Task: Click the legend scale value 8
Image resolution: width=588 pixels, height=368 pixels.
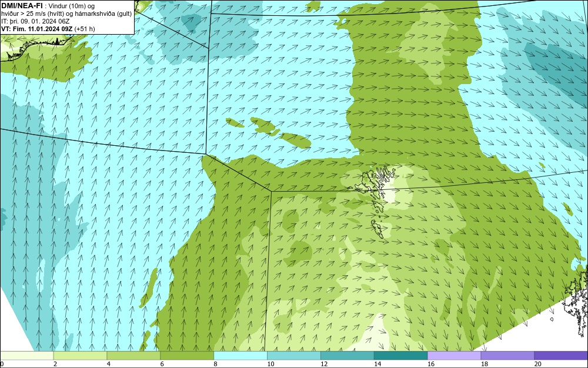Action: coord(216,364)
